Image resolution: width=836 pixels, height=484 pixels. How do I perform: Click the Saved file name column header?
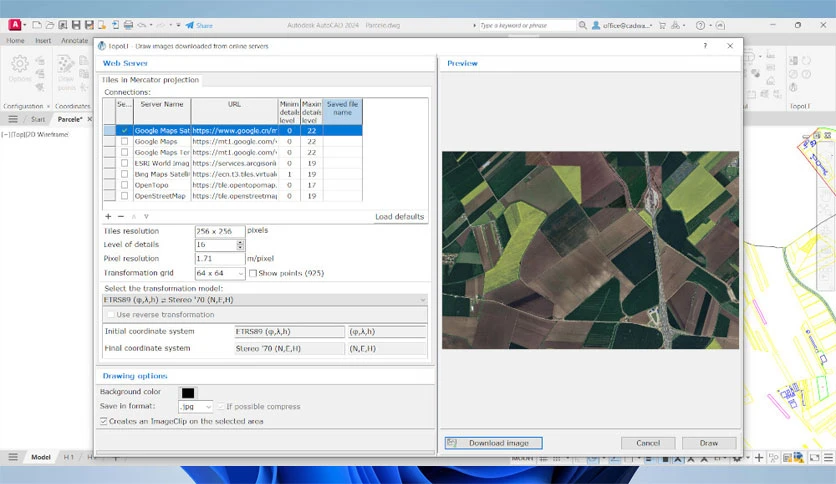click(342, 111)
